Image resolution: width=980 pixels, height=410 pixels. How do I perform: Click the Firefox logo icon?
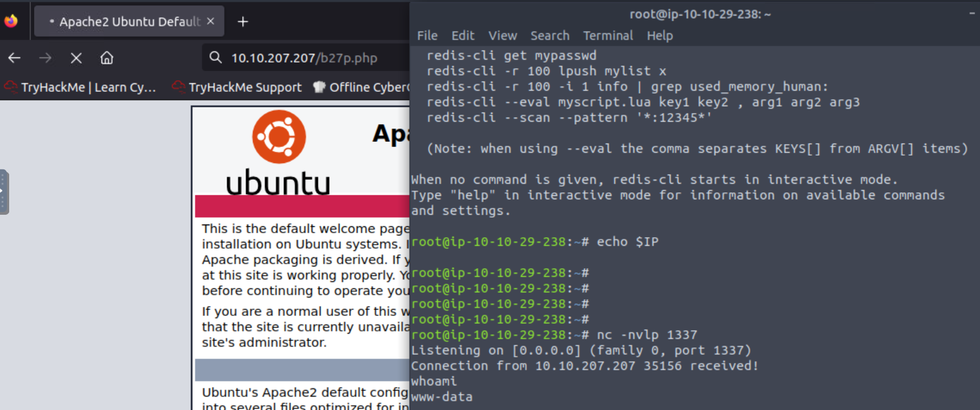11,21
